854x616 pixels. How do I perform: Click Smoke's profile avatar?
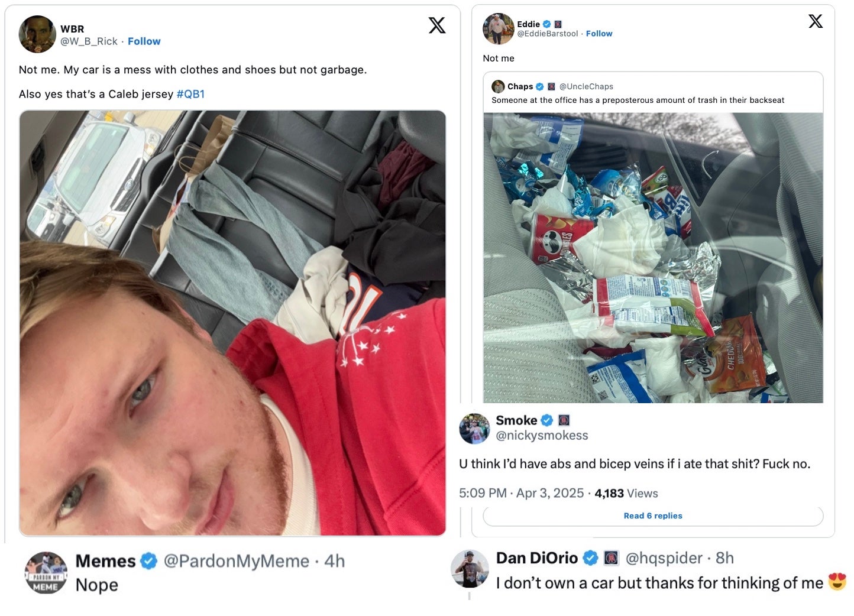pos(474,428)
